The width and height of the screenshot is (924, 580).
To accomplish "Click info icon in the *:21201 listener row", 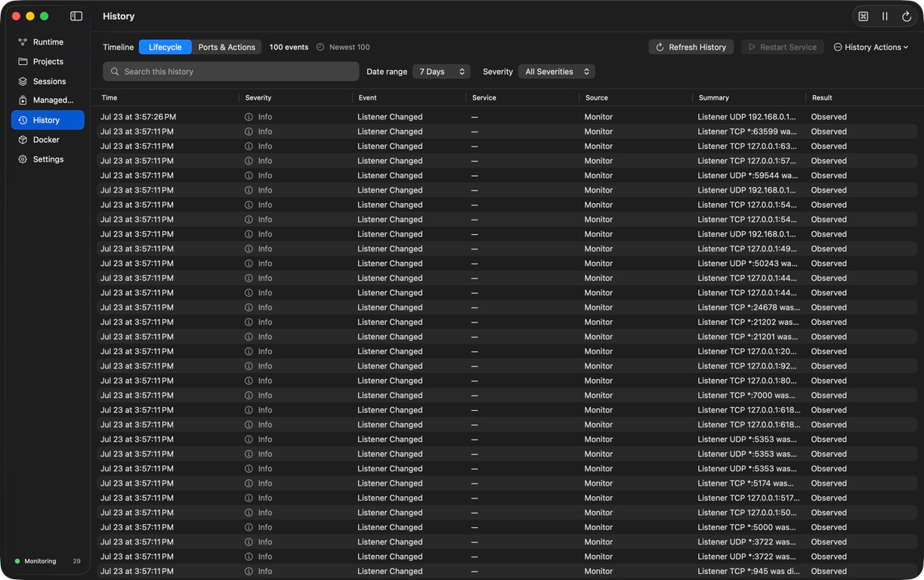I will (x=249, y=337).
